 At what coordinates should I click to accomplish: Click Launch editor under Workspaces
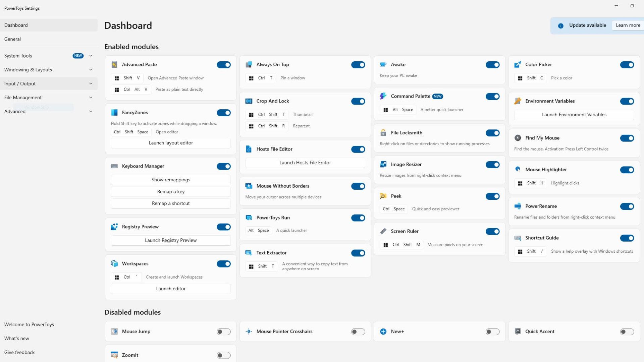(x=171, y=289)
